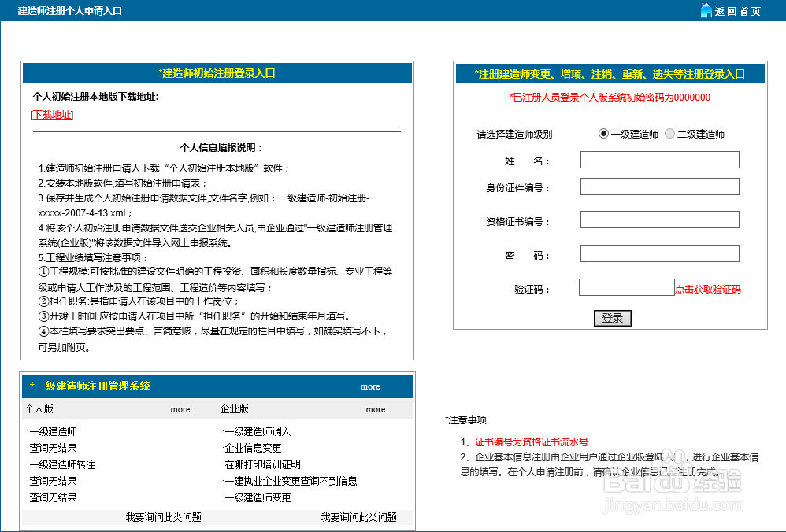Open the 返回首页 link

738,11
